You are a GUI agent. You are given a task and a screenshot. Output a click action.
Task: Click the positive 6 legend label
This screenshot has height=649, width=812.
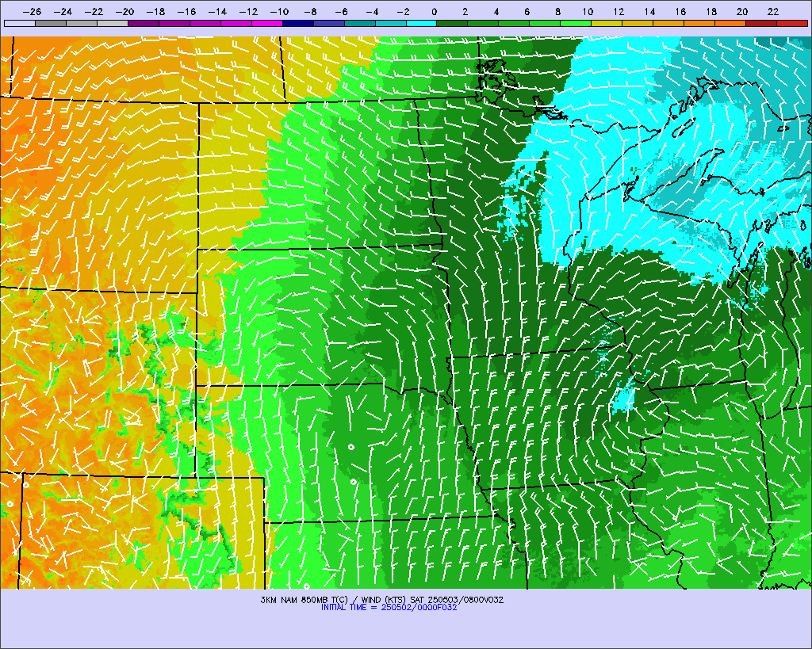(x=527, y=11)
